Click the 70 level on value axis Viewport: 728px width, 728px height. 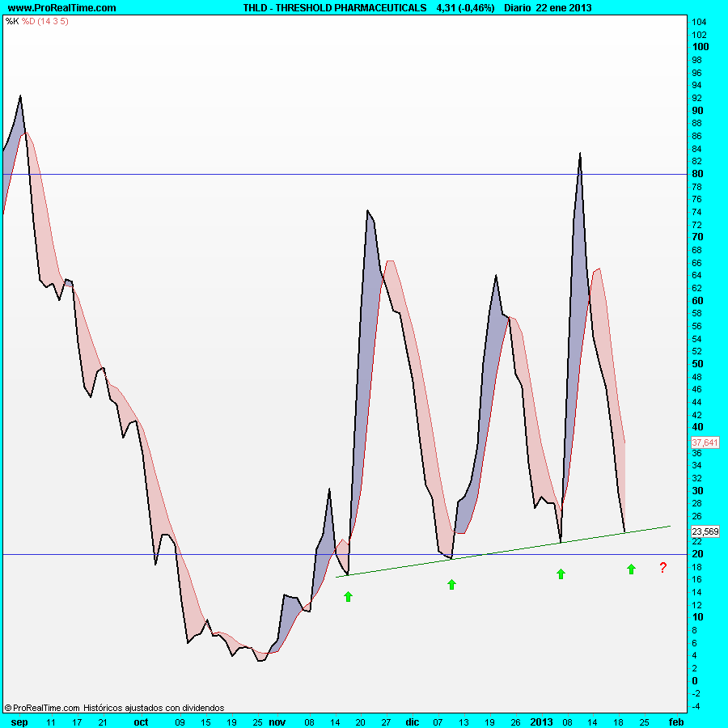[697, 237]
